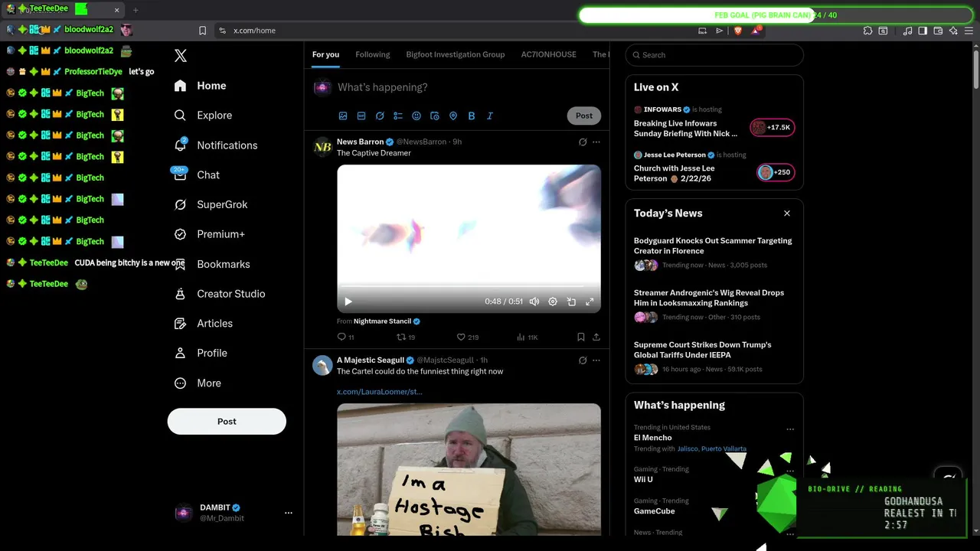Toggle the browser sidebar panel
This screenshot has height=551, width=980.
click(x=923, y=31)
